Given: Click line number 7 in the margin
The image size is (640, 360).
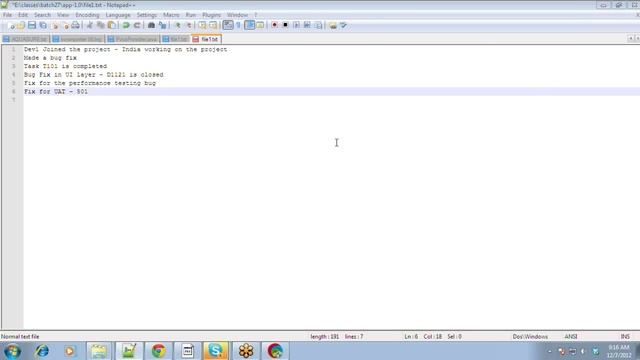Looking at the screenshot, I should (x=13, y=100).
